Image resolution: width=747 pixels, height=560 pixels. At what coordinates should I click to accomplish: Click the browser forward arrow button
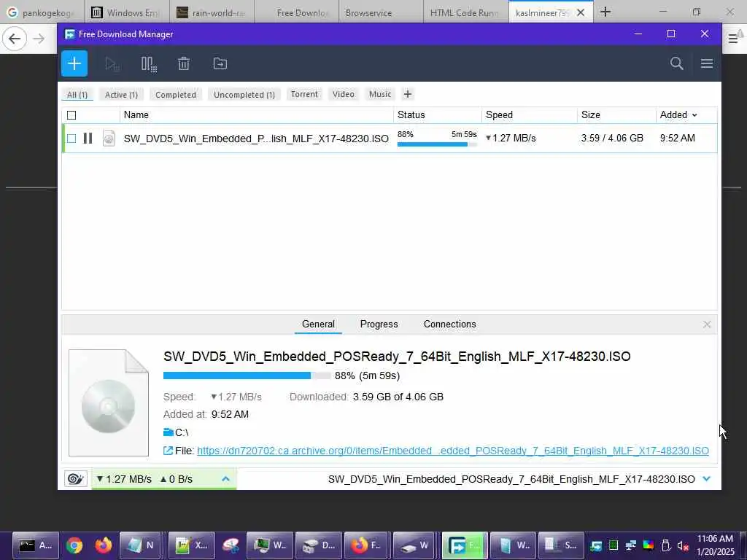click(39, 39)
